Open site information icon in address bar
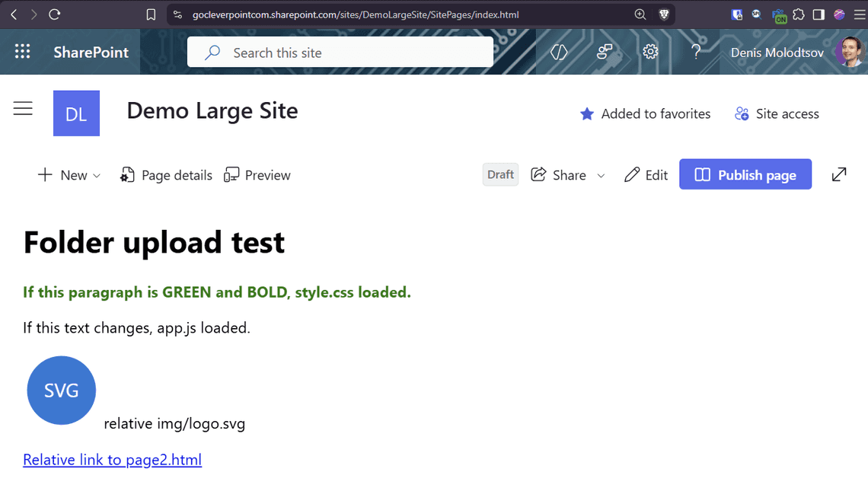 click(x=177, y=14)
